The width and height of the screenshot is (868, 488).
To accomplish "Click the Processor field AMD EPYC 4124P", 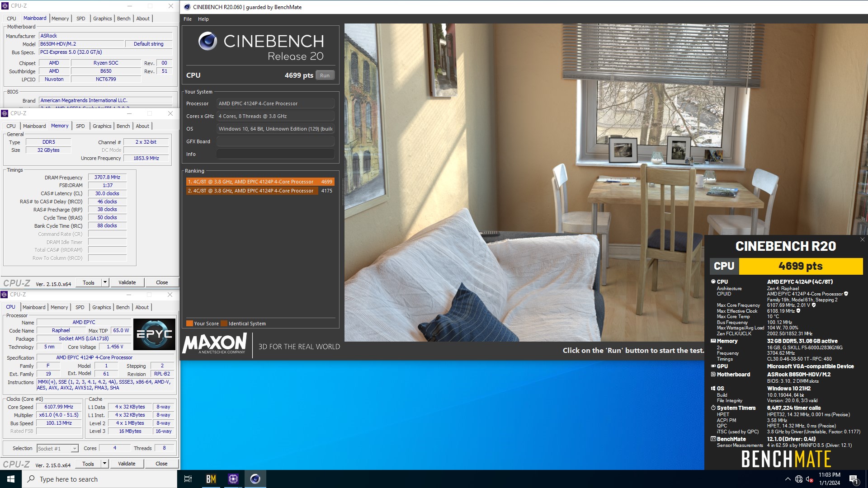I will coord(275,103).
